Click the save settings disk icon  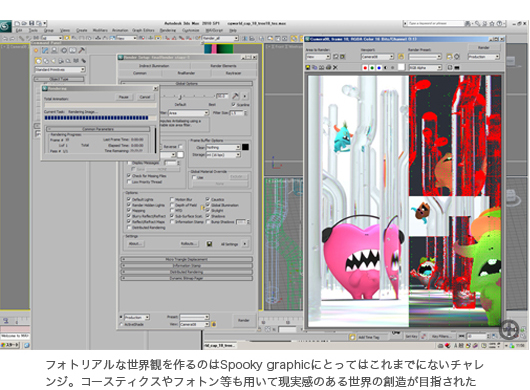click(x=210, y=244)
